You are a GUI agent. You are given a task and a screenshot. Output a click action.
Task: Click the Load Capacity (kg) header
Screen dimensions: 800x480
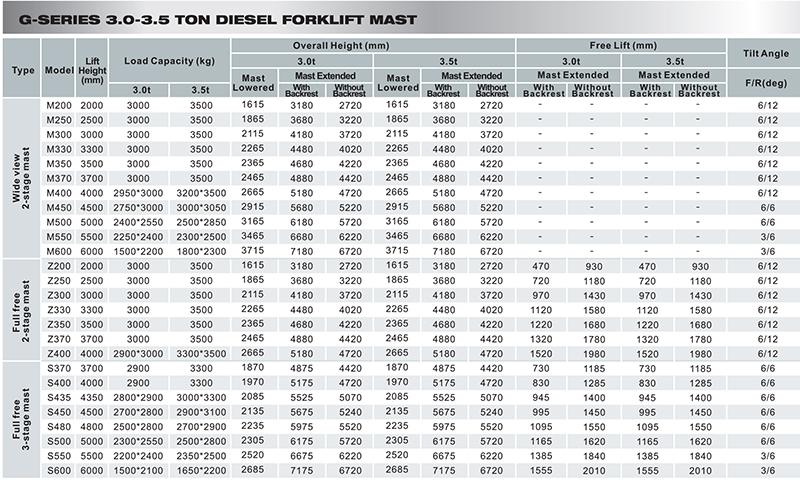coord(169,61)
